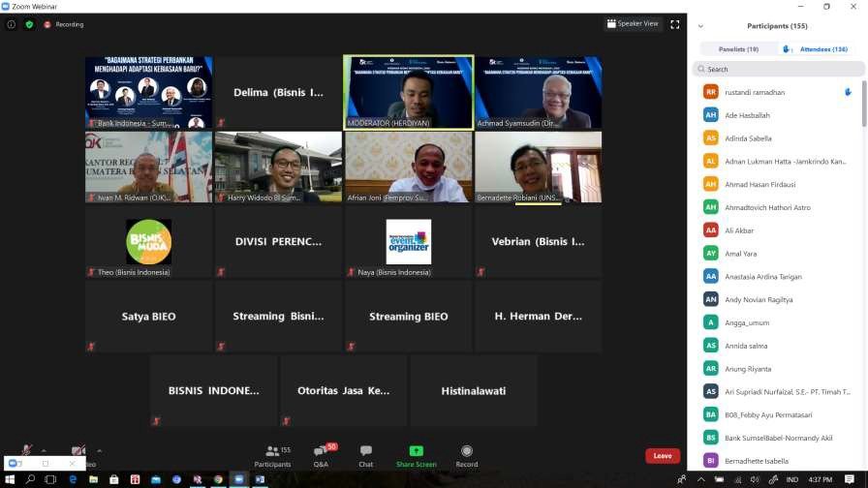Expand video options arrow beside camera

98,450
